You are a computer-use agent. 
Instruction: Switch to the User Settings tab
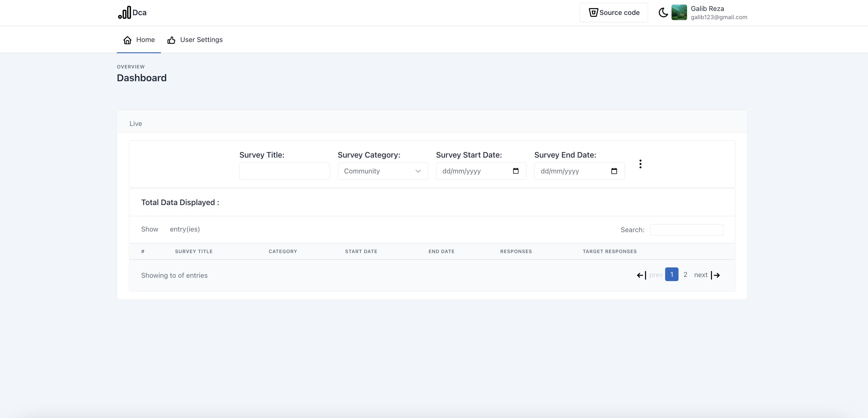click(201, 40)
